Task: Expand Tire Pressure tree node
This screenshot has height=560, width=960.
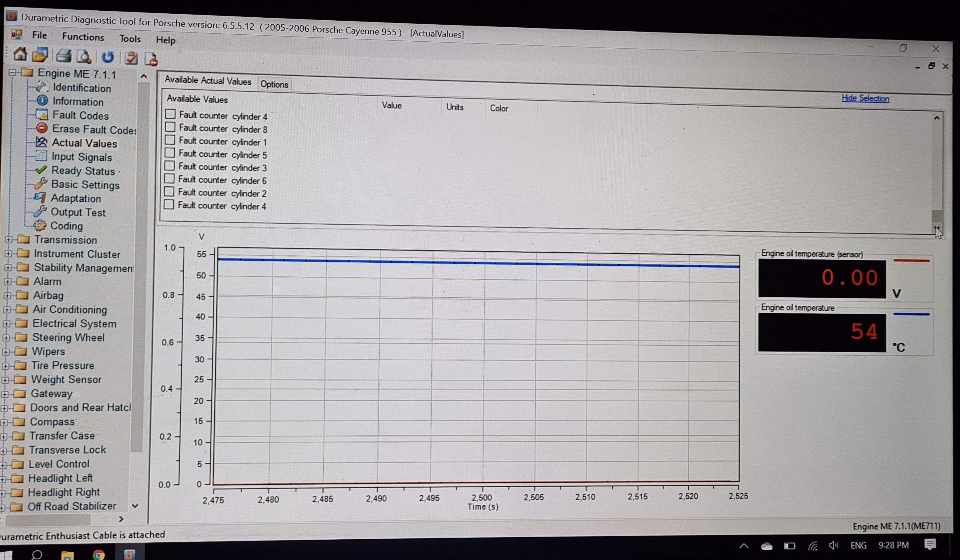Action: coord(6,365)
